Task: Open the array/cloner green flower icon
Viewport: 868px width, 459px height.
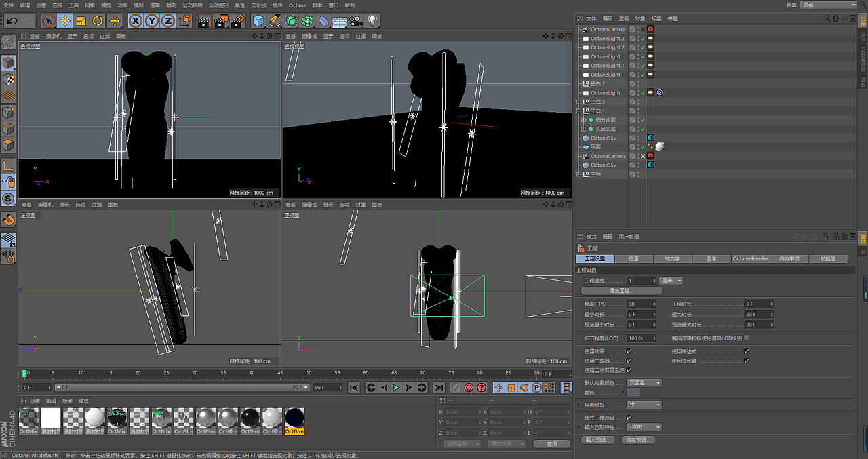Action: click(x=307, y=21)
